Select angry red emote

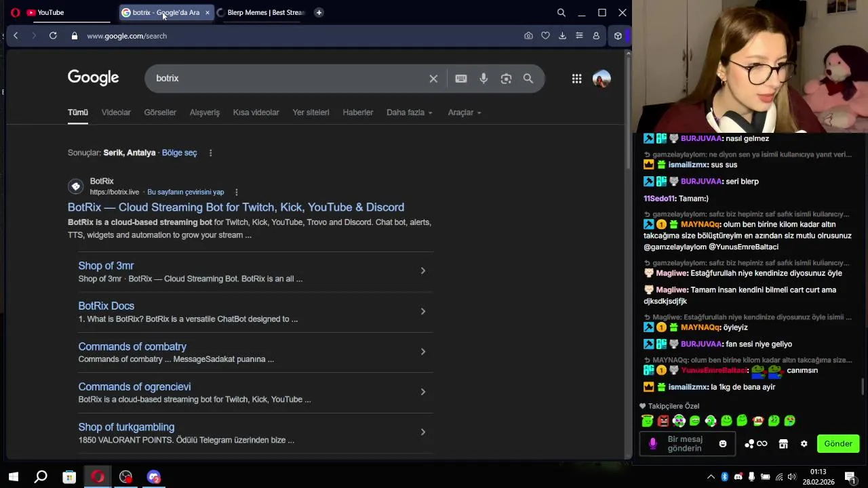[663, 421]
